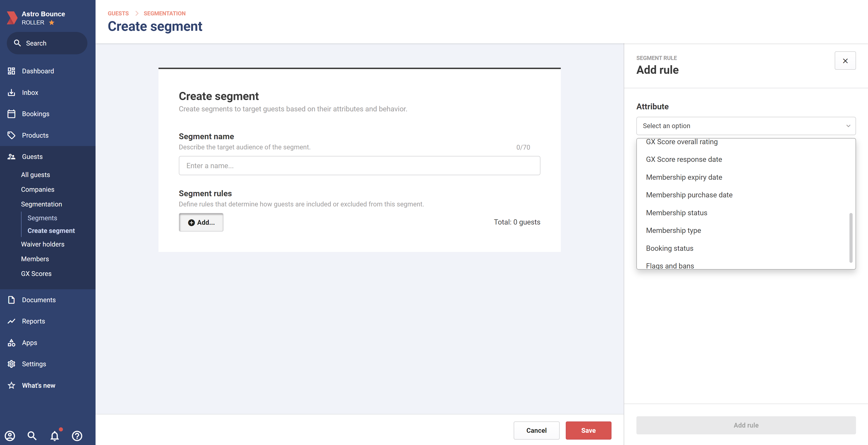The width and height of the screenshot is (868, 445).
Task: Click the Settings icon in sidebar
Action: [x=10, y=364]
